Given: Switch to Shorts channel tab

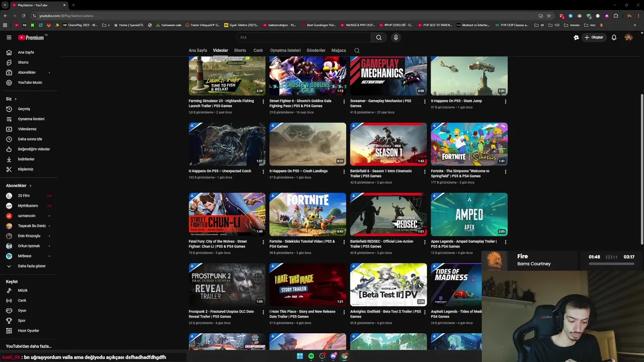Looking at the screenshot, I should click(x=240, y=50).
